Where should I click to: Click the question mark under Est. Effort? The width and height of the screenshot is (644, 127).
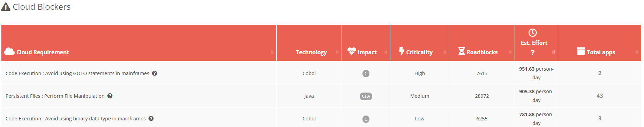point(533,52)
